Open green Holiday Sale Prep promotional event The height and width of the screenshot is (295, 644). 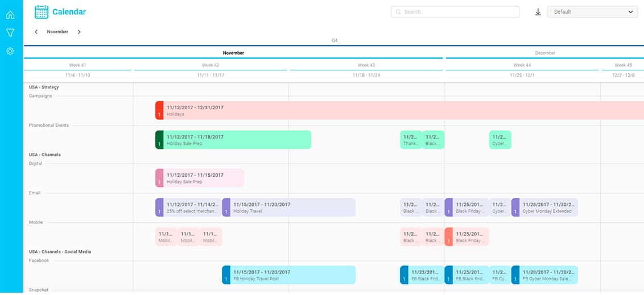tap(233, 140)
